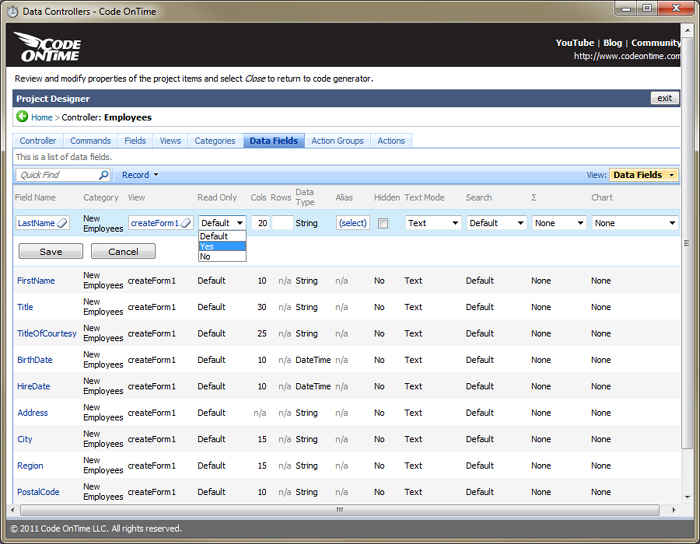Viewport: 700px width, 544px height.
Task: Click the (select) Alias link
Action: click(x=353, y=223)
